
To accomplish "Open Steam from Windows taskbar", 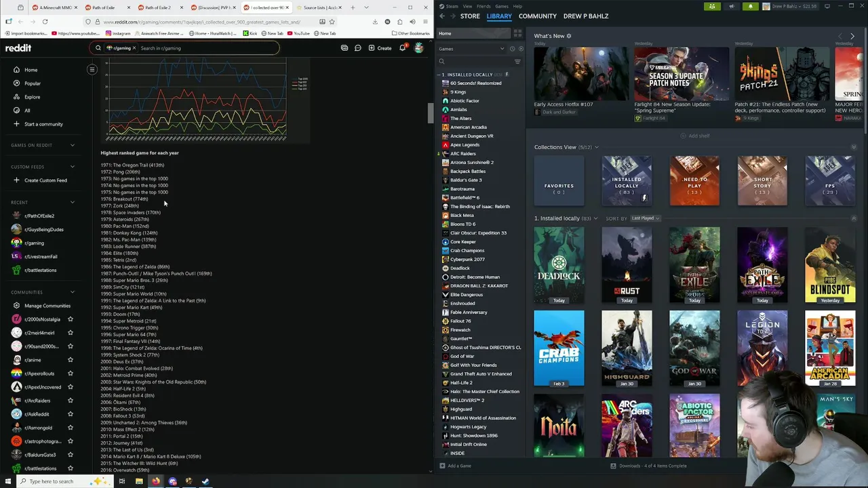I will pos(205,481).
